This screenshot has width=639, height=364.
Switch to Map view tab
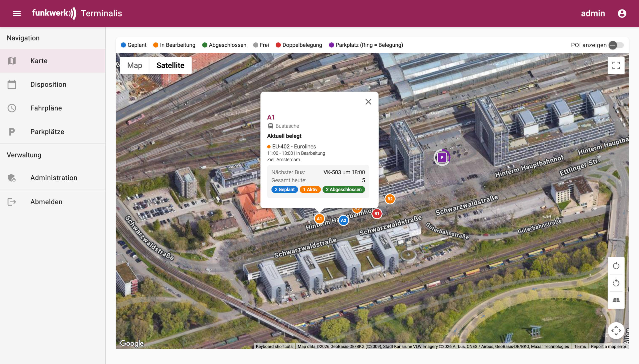point(135,66)
